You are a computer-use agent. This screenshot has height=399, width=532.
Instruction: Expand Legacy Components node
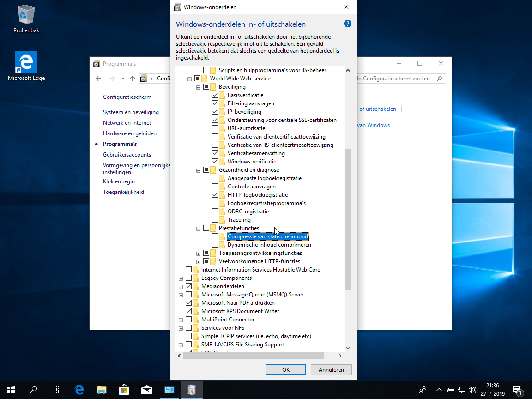tap(181, 278)
